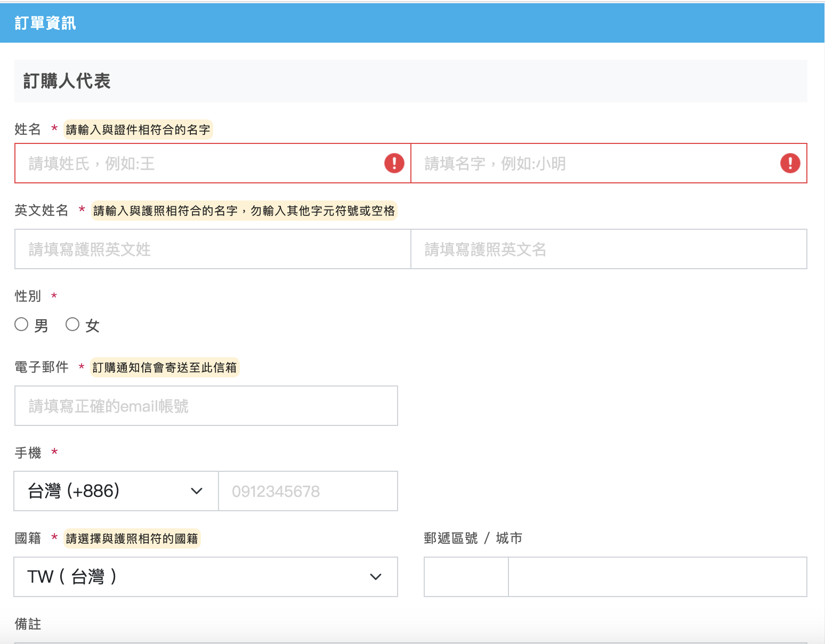Image resolution: width=825 pixels, height=644 pixels.
Task: Click the 訂購通知信會寄送至此信箱 hint
Action: (165, 367)
